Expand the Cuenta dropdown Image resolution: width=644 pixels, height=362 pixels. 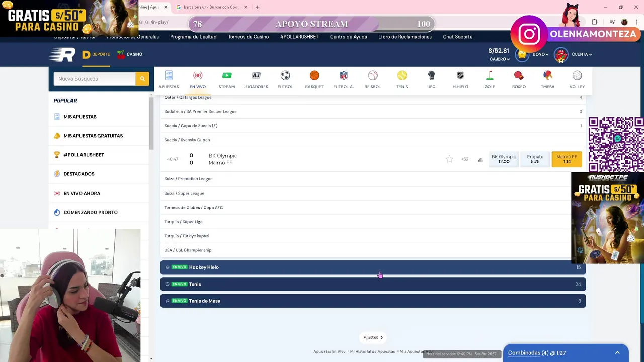(x=582, y=54)
